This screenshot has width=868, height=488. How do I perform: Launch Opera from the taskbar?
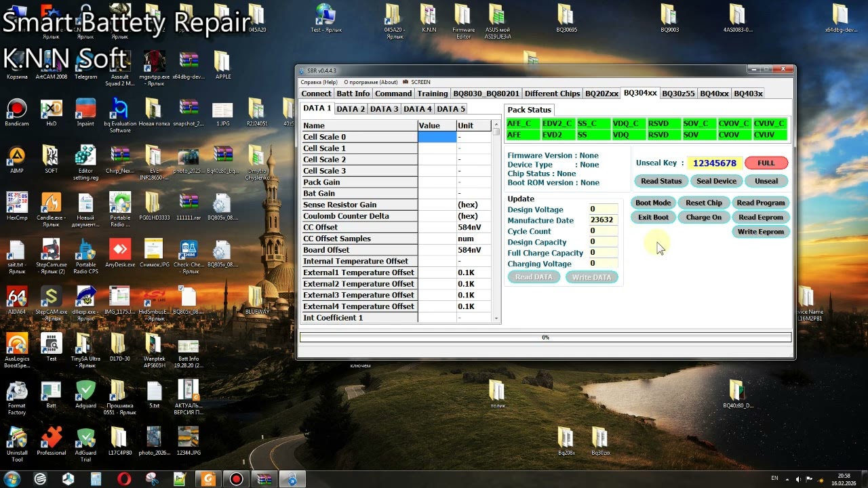point(123,479)
